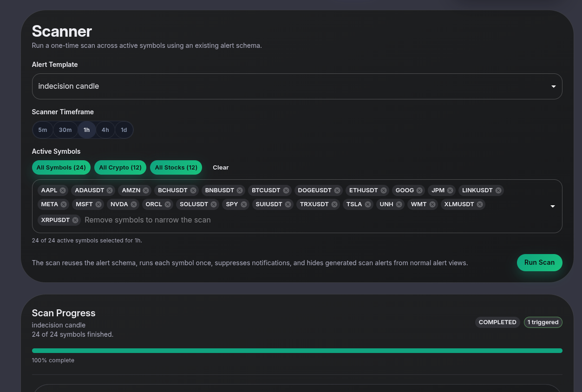Remove the NVDA symbol chip

click(134, 204)
